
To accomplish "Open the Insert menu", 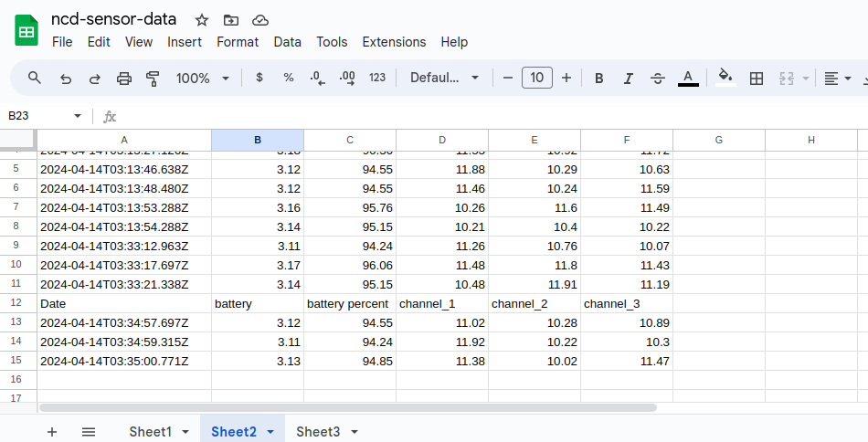I will (x=185, y=42).
